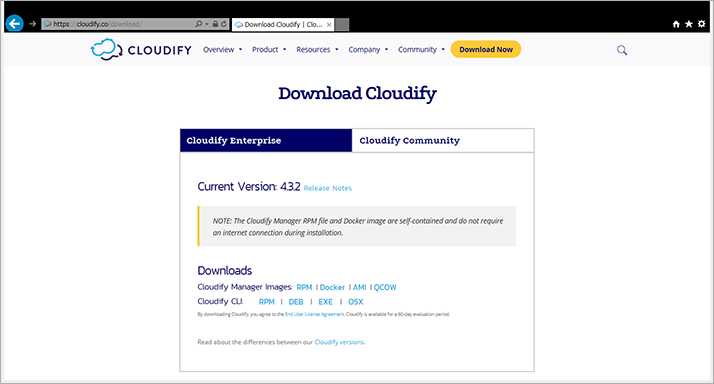Download the Manager Images RPM link
This screenshot has height=384, width=714.
click(304, 287)
